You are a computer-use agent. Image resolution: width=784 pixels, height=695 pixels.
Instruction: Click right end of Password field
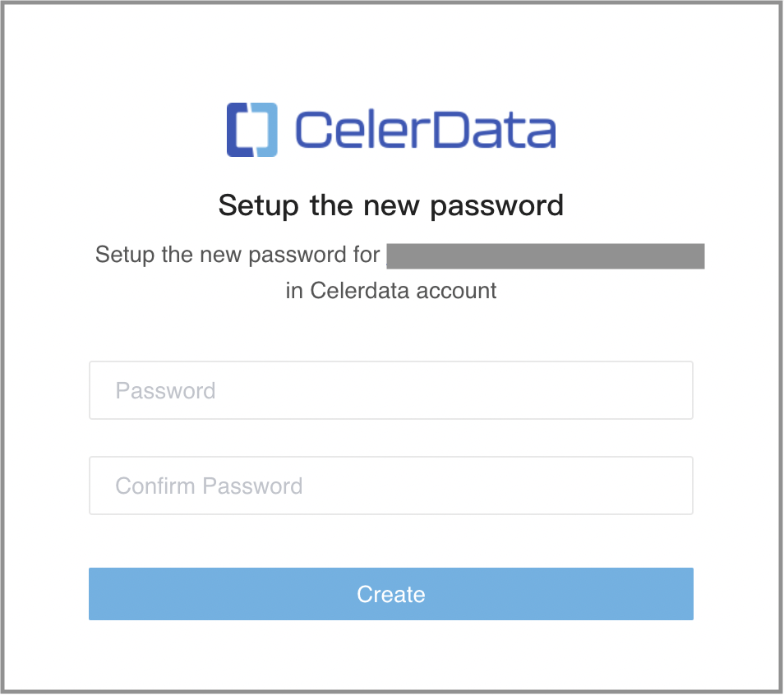click(x=674, y=390)
